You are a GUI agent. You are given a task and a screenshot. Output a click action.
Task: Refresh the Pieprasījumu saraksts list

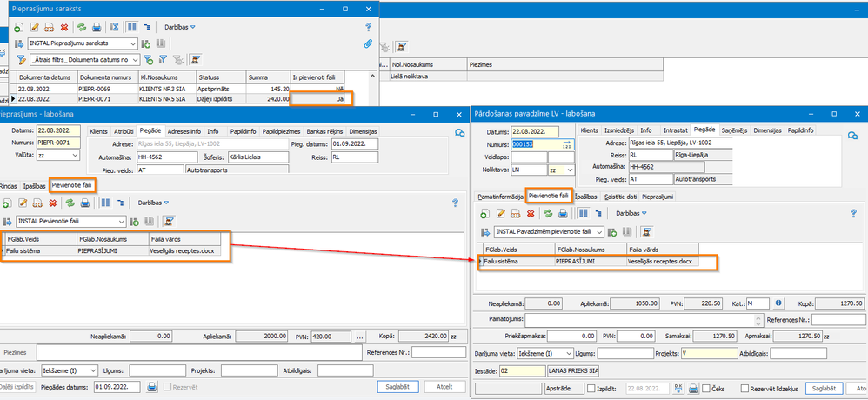pyautogui.click(x=82, y=27)
